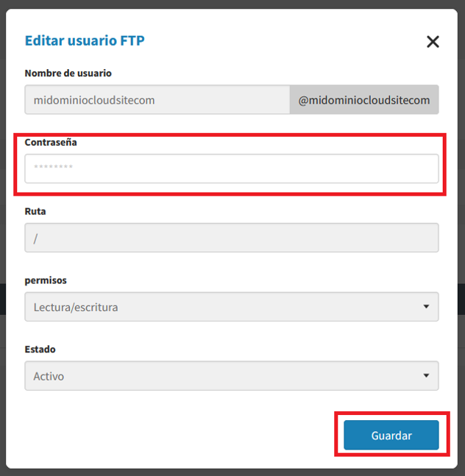Click the permisos label
The height and width of the screenshot is (476, 465).
[x=46, y=280]
